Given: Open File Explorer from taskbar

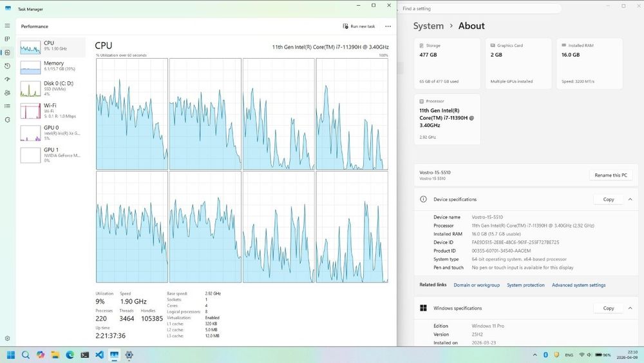Looking at the screenshot, I should 55,355.
